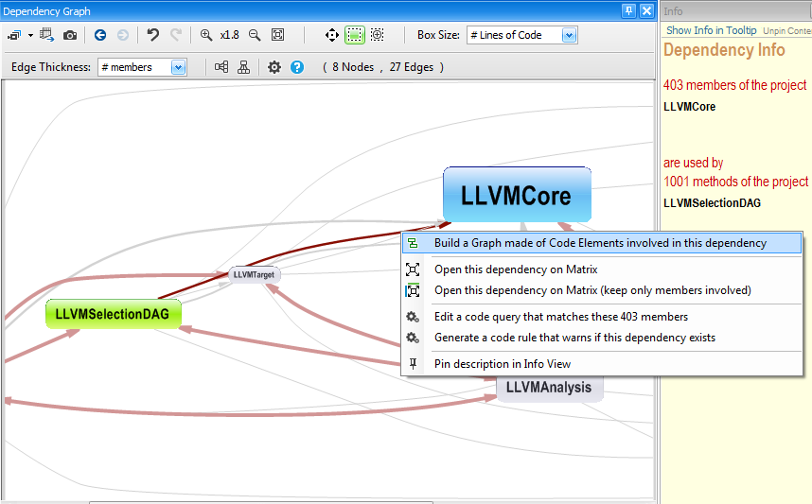Click the Dependency Info heading
The height and width of the screenshot is (504, 812).
pyautogui.click(x=724, y=50)
